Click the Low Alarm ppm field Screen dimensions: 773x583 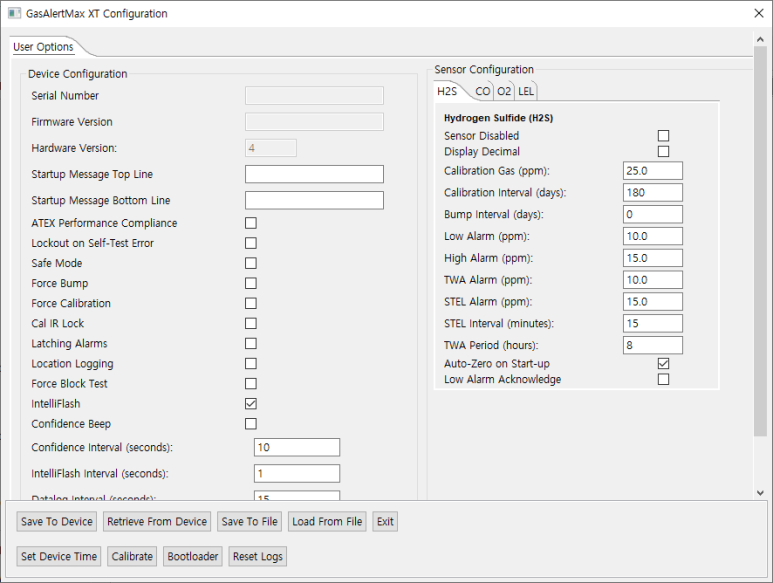(x=653, y=236)
